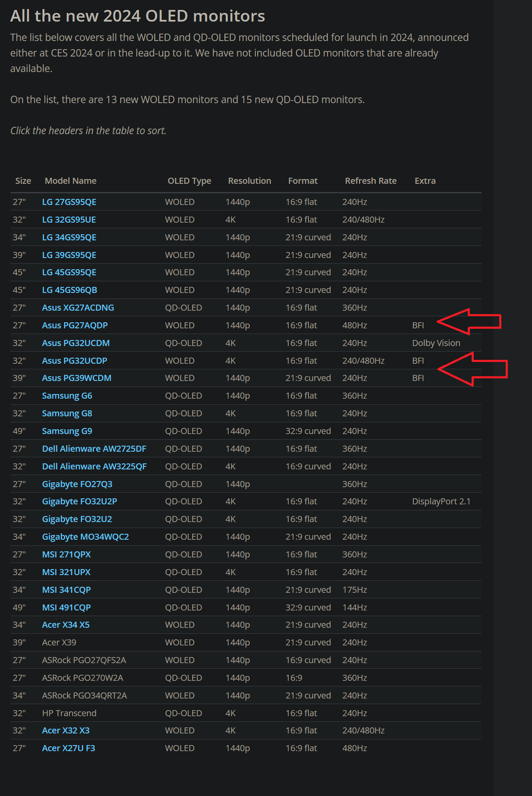Click BFI cell in Asus PG27AQDP row

[x=418, y=325]
